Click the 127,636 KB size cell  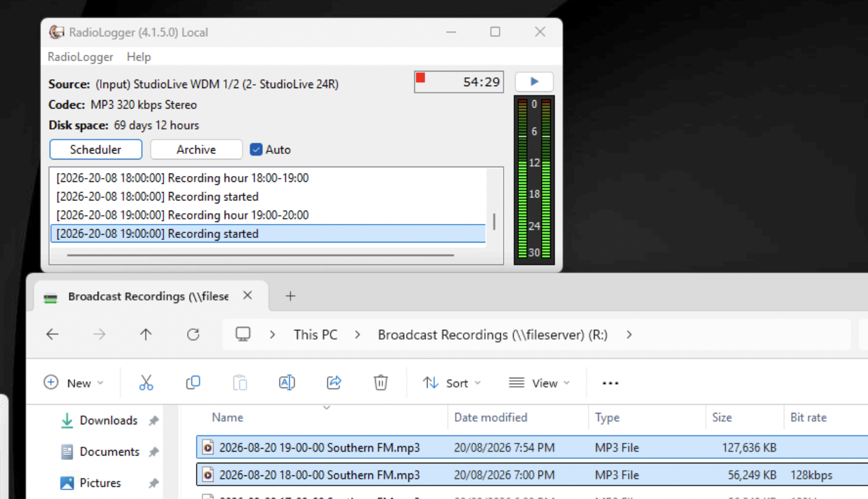(749, 448)
